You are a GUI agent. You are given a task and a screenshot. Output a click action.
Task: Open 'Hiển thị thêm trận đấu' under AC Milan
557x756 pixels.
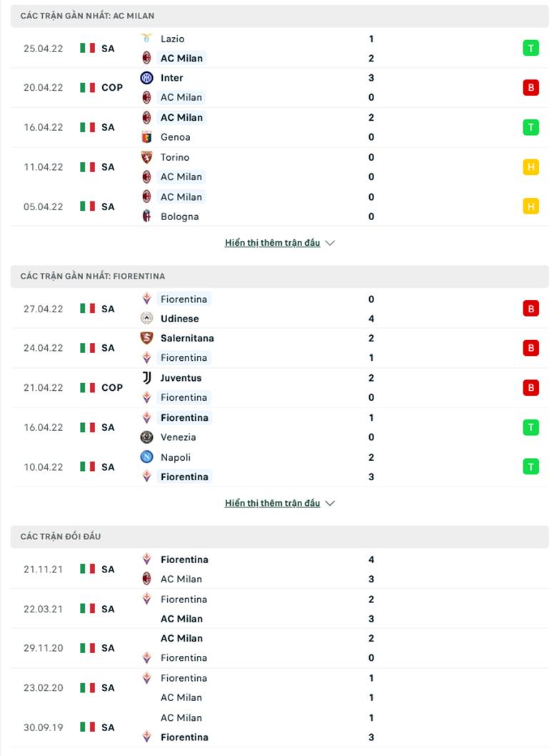pyautogui.click(x=272, y=242)
